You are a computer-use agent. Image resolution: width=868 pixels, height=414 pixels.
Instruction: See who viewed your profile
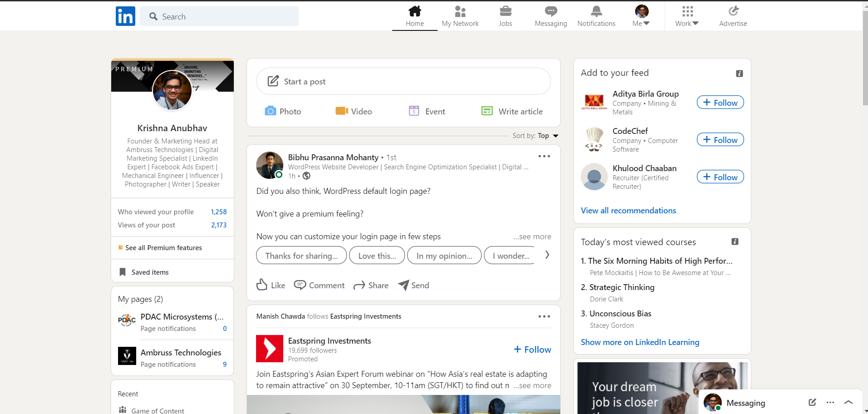(x=173, y=212)
